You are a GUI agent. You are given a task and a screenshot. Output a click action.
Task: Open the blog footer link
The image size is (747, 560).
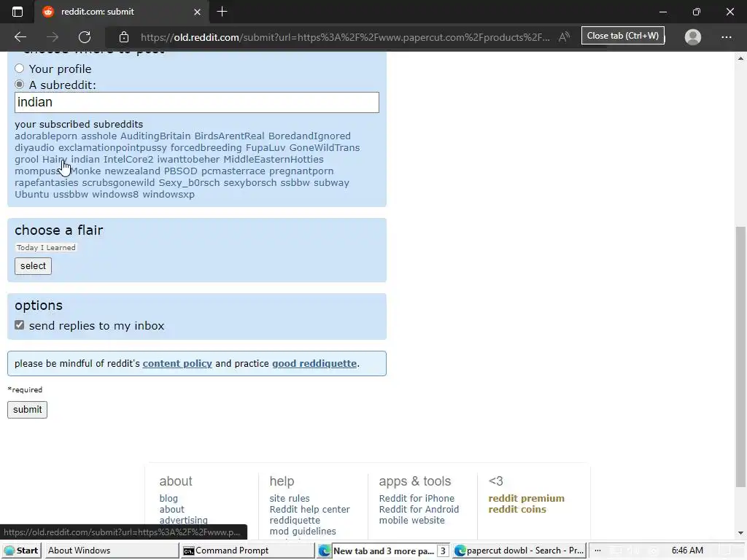pos(169,498)
